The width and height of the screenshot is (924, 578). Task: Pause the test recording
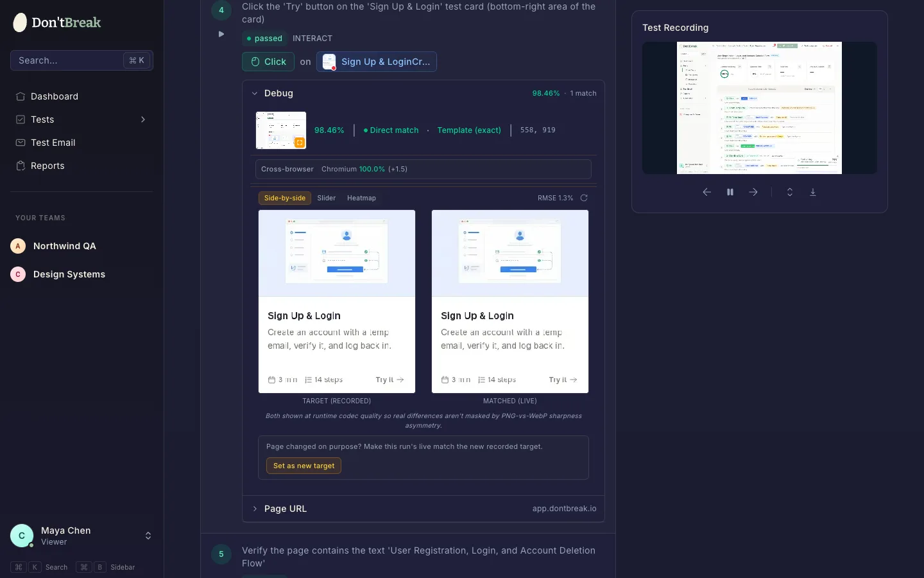[x=730, y=192]
